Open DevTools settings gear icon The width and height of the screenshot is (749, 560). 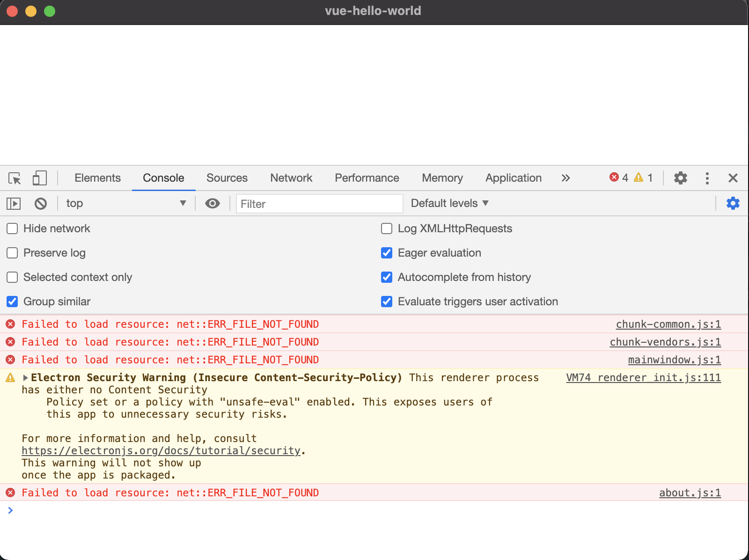pos(680,178)
